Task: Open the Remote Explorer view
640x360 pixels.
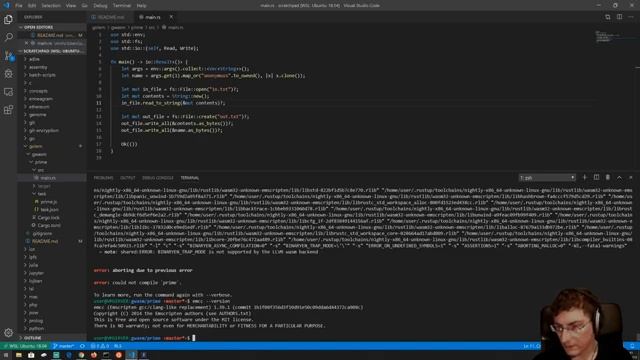Action: [8, 92]
